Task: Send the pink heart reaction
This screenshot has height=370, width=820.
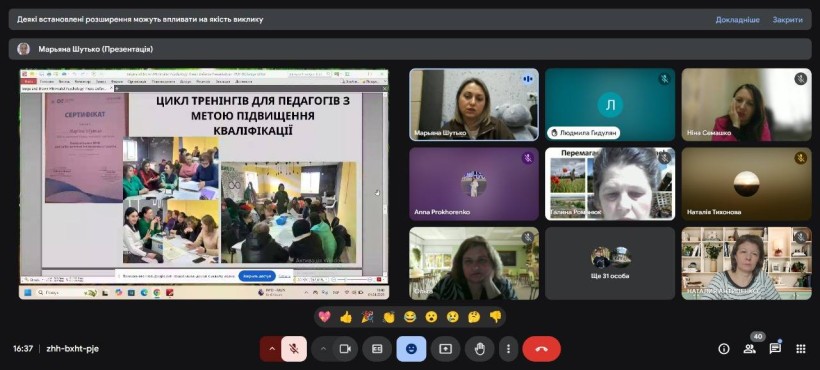Action: (324, 317)
